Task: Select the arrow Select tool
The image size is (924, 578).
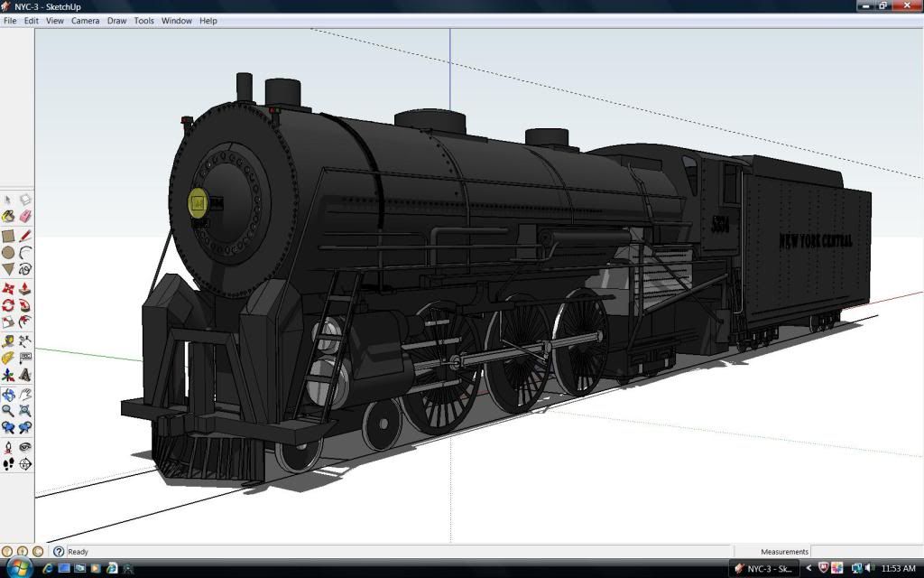Action: click(x=7, y=200)
